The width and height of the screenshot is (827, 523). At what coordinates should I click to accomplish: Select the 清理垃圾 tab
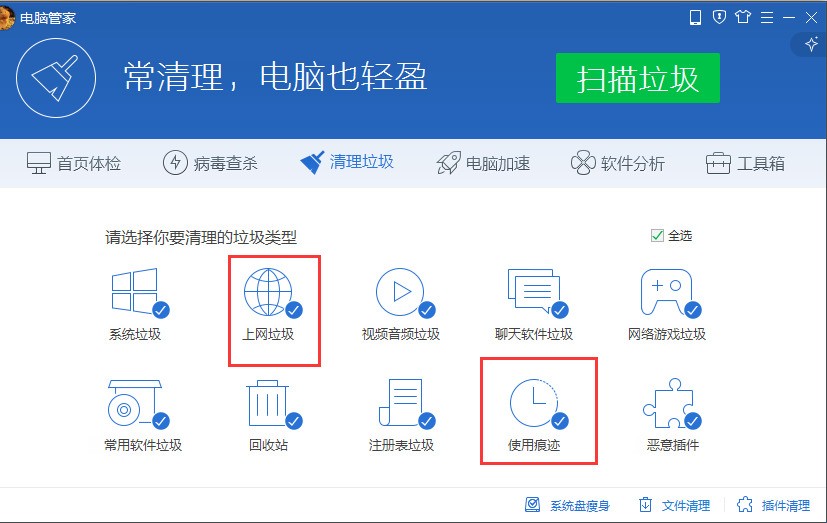pos(347,162)
